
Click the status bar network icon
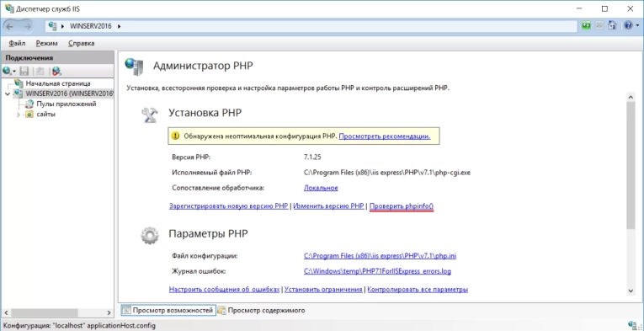[x=633, y=325]
